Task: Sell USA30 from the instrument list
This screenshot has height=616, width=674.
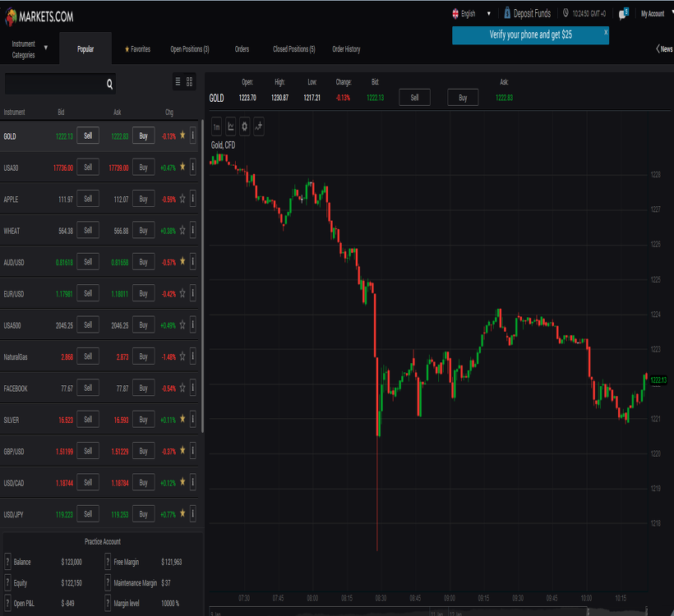Action: (x=88, y=167)
